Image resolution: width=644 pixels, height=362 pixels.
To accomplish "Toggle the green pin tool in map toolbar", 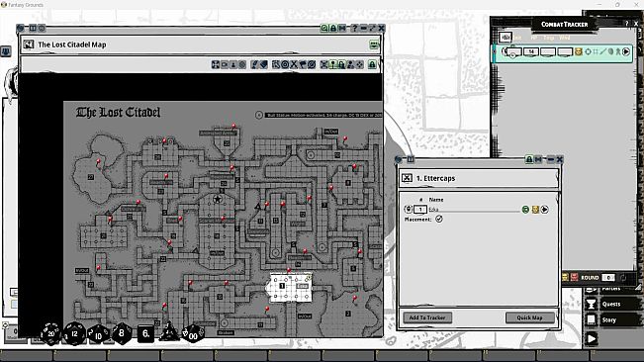I will [x=333, y=64].
